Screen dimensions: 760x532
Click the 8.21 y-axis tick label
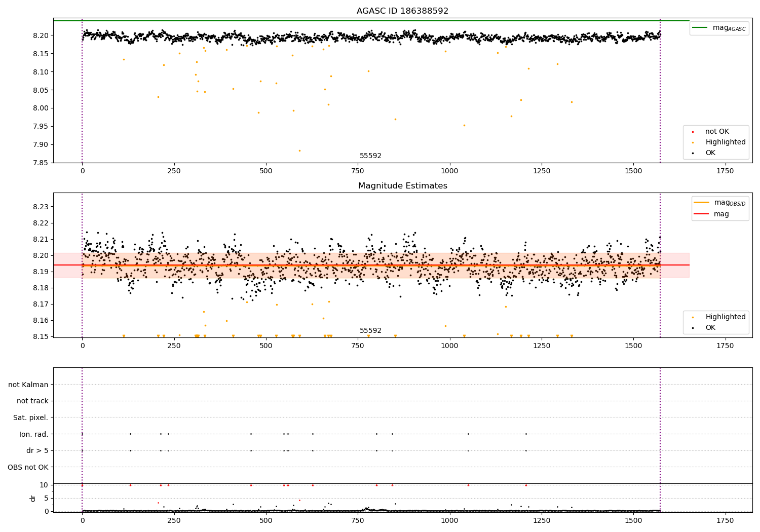coord(41,239)
